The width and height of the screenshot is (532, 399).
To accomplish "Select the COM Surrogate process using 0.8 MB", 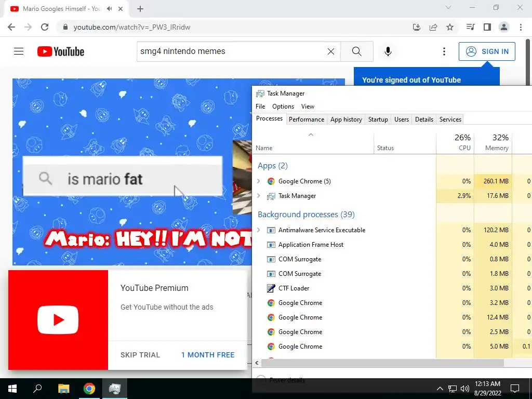I will tap(392, 259).
